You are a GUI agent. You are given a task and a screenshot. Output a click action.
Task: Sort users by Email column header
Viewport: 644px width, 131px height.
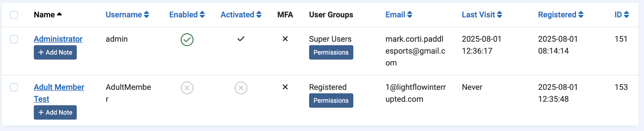399,15
